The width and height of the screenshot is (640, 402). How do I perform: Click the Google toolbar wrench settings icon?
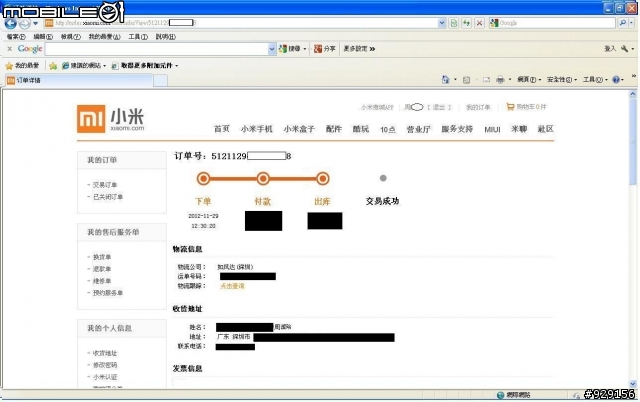pos(624,49)
